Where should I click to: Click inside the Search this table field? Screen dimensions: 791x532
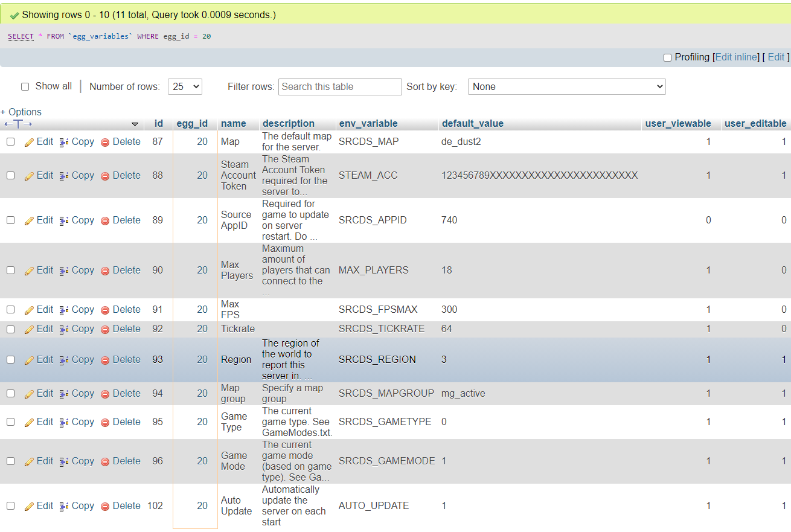339,86
